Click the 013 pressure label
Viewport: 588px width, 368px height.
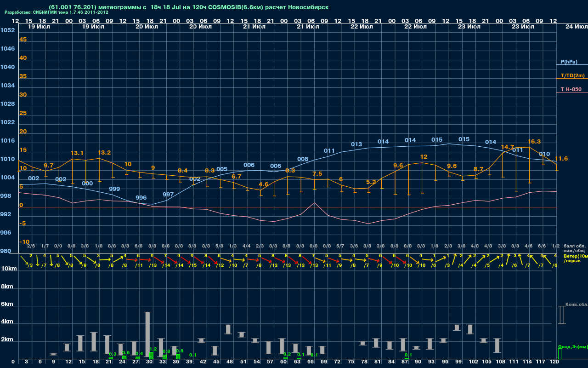pos(356,144)
